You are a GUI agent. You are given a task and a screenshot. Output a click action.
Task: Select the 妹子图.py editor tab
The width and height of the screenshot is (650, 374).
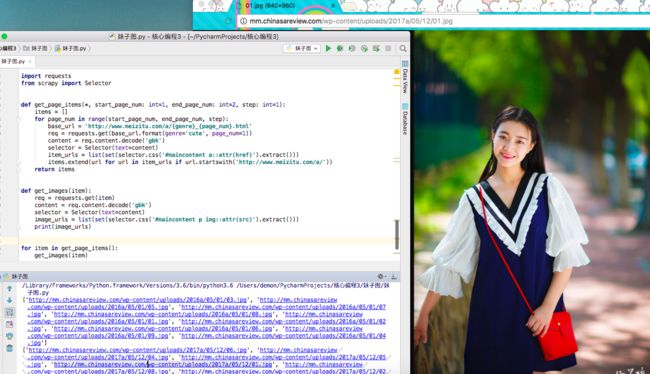(x=16, y=61)
